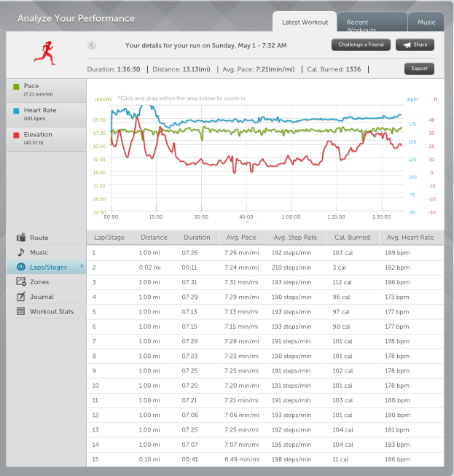The height and width of the screenshot is (476, 454).
Task: Click lap 15 pace 6:49 min/mi
Action: coord(242,459)
